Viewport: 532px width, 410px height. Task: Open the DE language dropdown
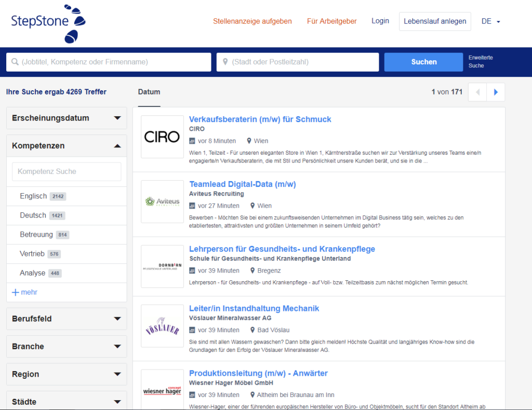(x=490, y=21)
